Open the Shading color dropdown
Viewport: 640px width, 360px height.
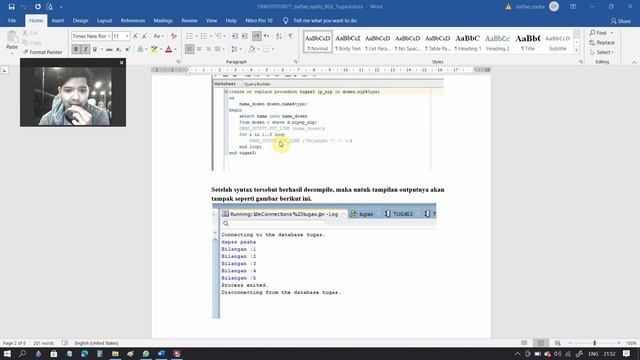(258, 49)
